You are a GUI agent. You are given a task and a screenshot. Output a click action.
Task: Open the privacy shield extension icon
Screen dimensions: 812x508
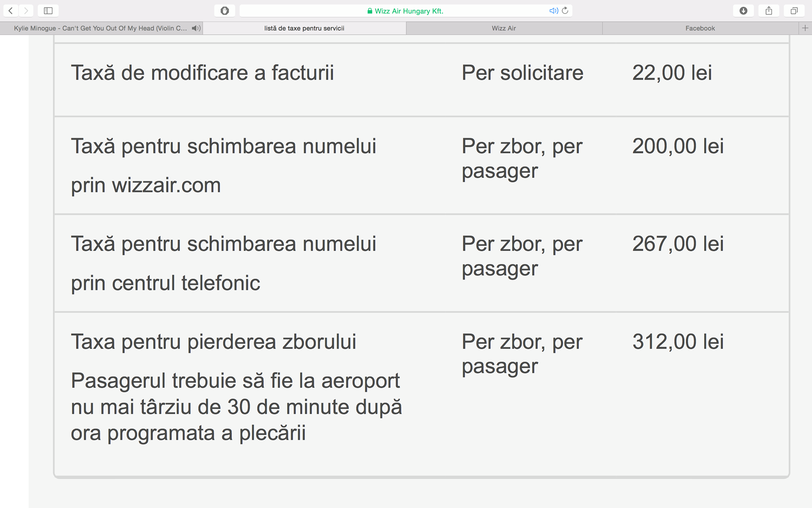(225, 11)
